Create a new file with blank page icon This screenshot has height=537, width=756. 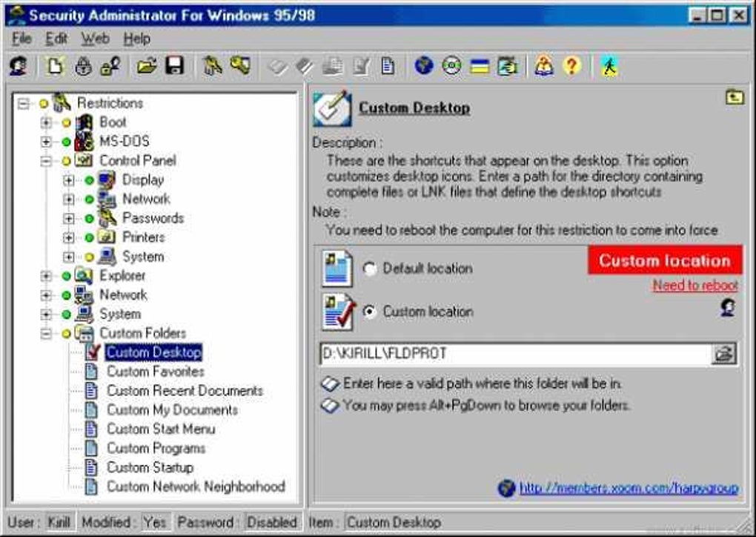pyautogui.click(x=55, y=66)
